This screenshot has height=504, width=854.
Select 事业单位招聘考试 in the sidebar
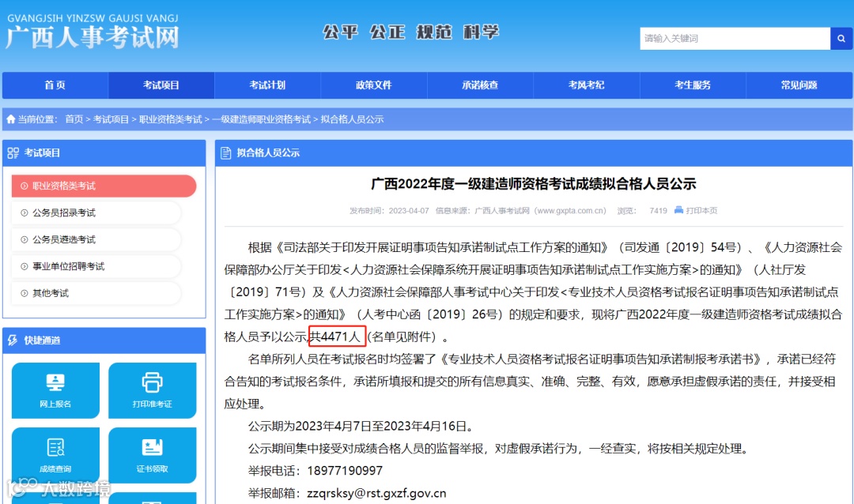point(96,266)
